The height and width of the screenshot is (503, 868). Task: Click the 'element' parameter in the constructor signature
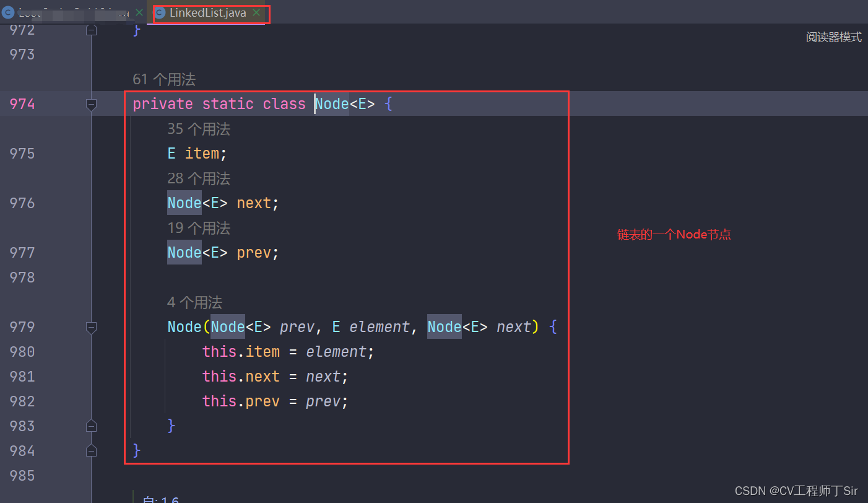[x=380, y=327]
